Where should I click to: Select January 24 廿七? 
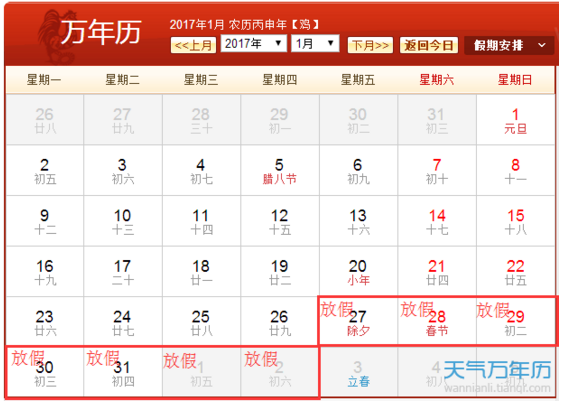[x=123, y=322]
